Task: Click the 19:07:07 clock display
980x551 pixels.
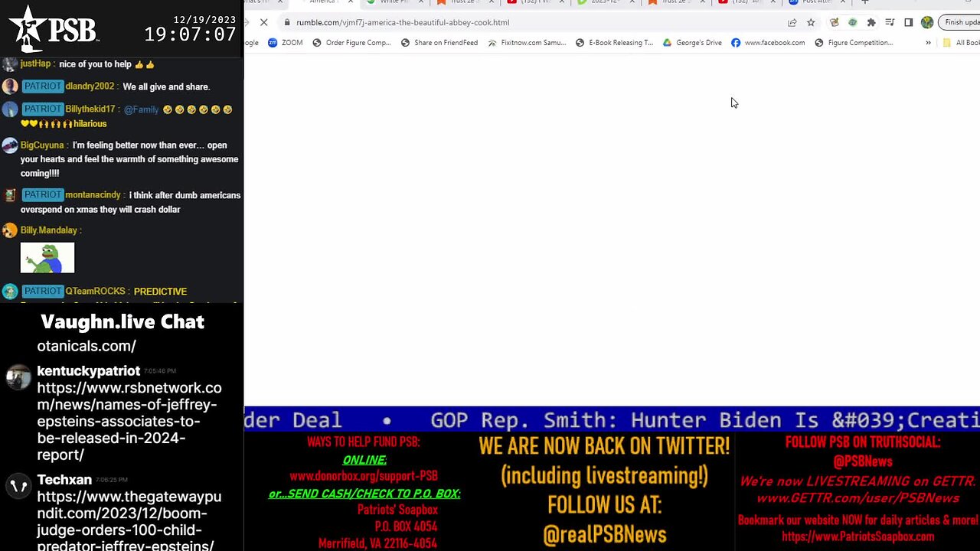Action: (x=190, y=34)
